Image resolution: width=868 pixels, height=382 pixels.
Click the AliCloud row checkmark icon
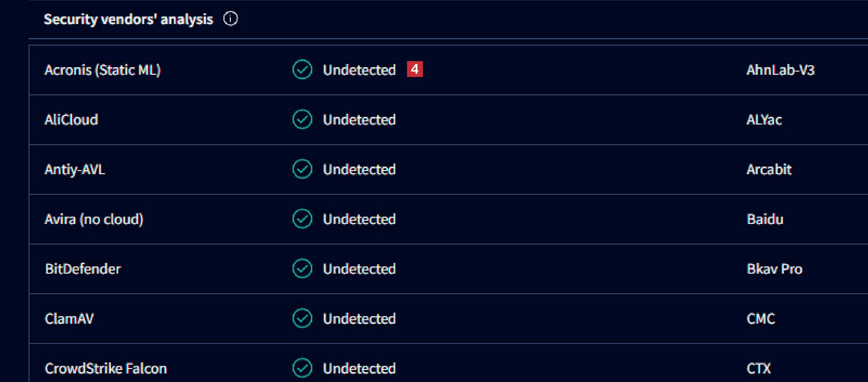tap(302, 119)
